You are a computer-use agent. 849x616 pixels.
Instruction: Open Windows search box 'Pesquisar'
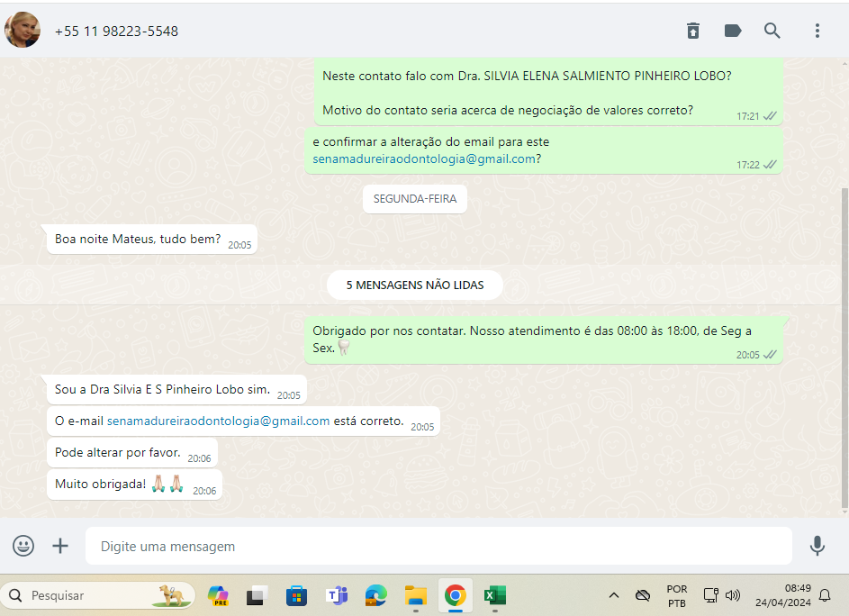coord(97,595)
